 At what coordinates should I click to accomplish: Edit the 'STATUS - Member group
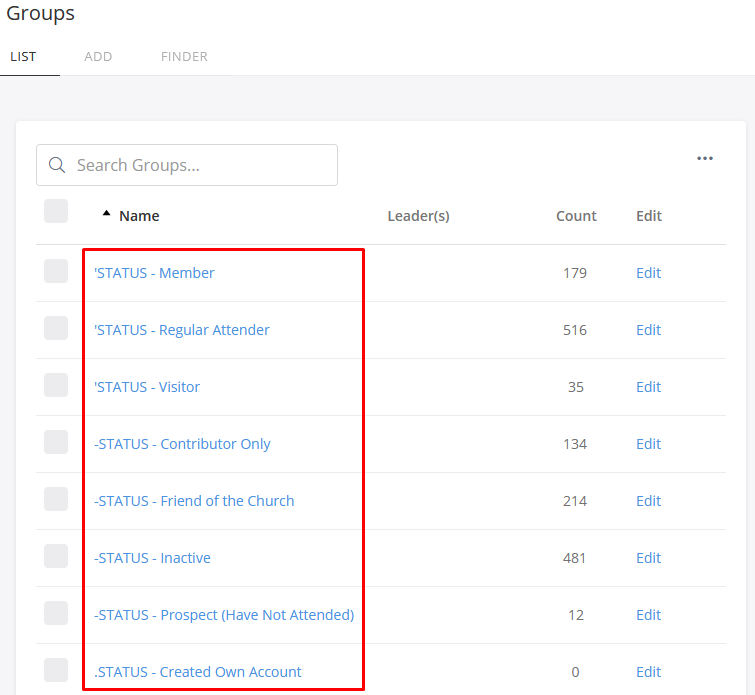(648, 273)
